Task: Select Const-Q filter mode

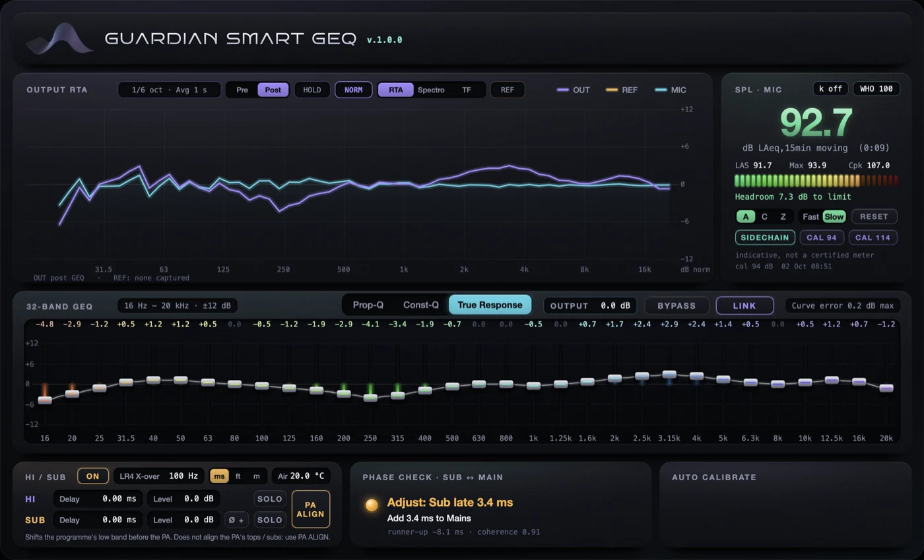Action: pos(420,305)
